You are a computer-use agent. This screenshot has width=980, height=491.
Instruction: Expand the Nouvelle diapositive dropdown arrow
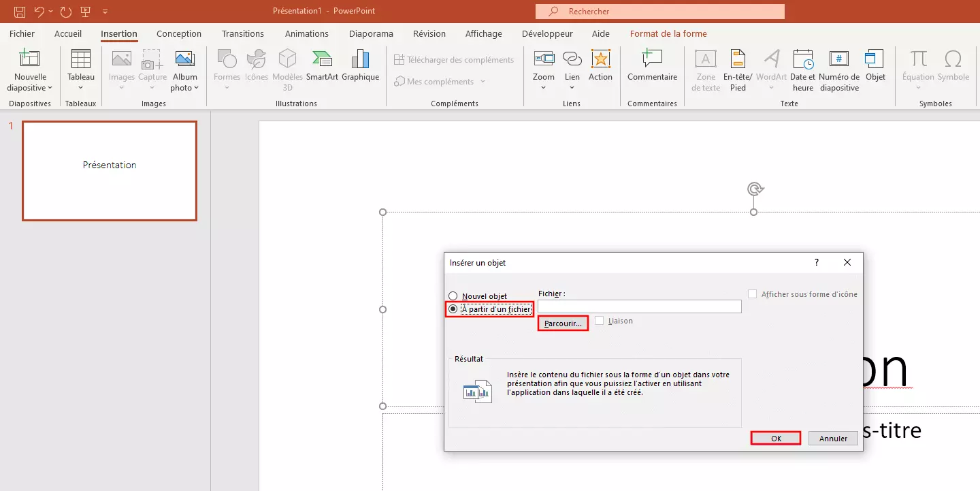[50, 88]
